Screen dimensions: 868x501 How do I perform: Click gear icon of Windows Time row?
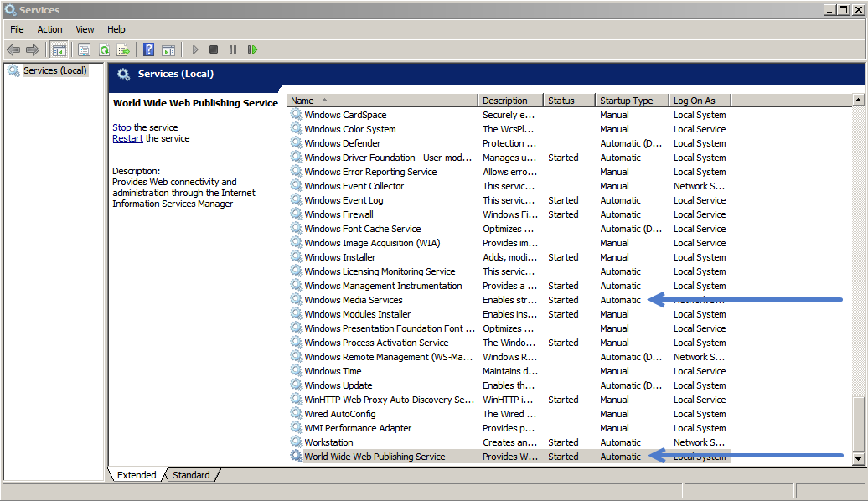296,371
